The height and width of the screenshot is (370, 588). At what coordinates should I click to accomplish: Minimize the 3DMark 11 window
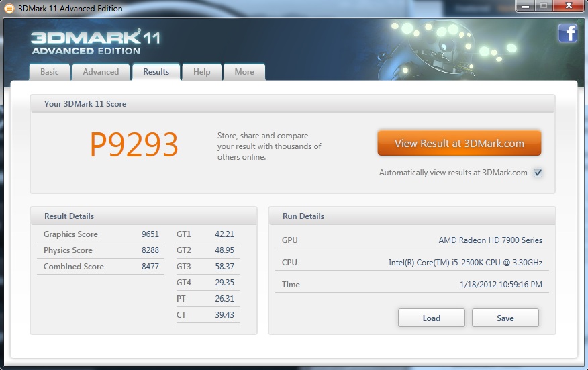pos(526,5)
